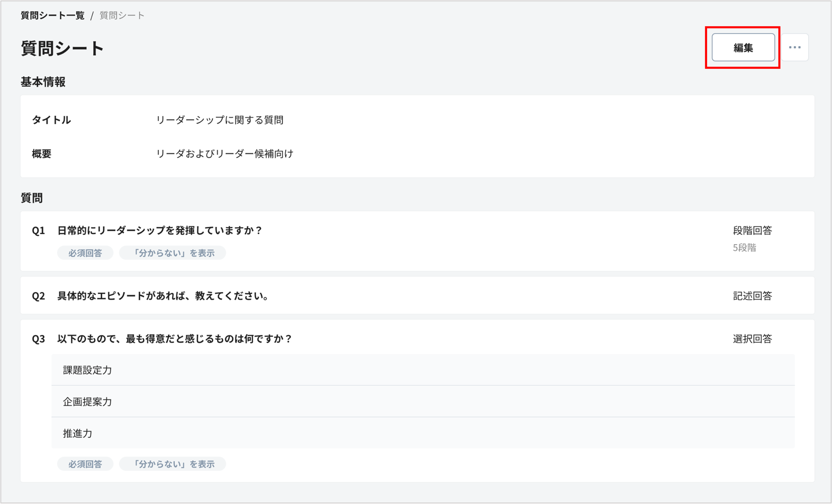The image size is (832, 504).
Task: Click the 段階回答 answer type label
Action: (x=752, y=231)
